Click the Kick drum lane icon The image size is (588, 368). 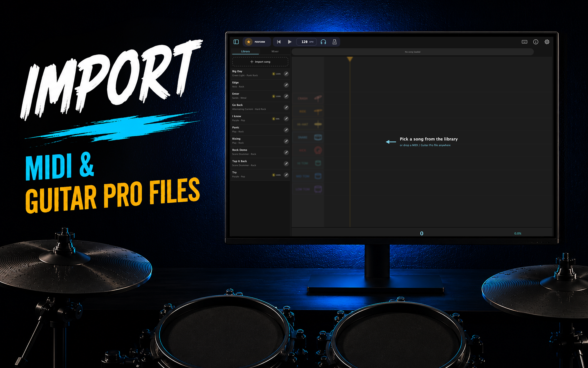tap(318, 150)
